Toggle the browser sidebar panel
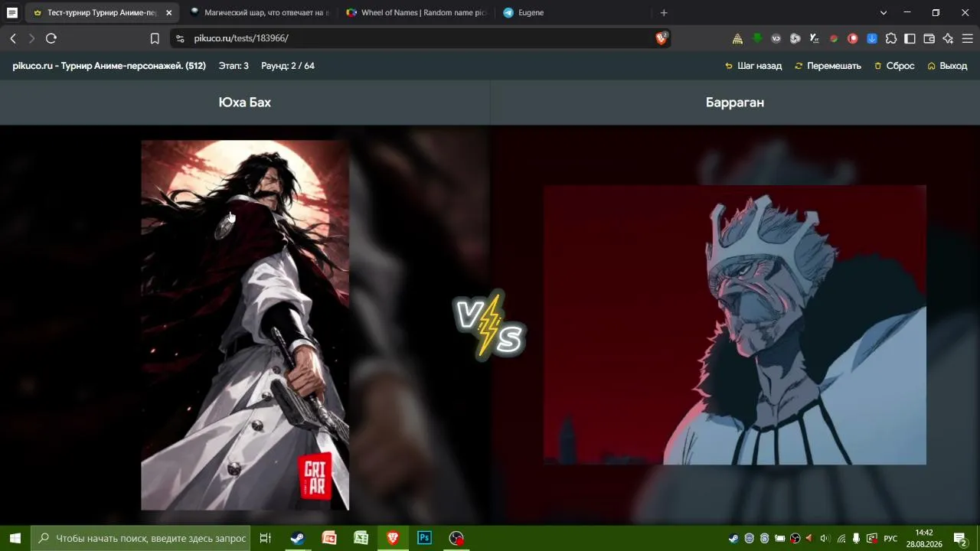Image resolution: width=980 pixels, height=551 pixels. (910, 38)
